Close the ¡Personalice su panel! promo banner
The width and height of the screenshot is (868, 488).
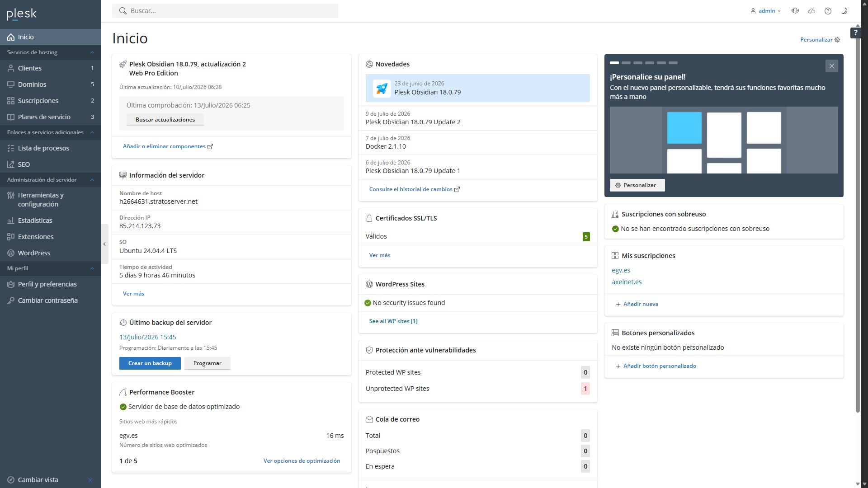[831, 66]
